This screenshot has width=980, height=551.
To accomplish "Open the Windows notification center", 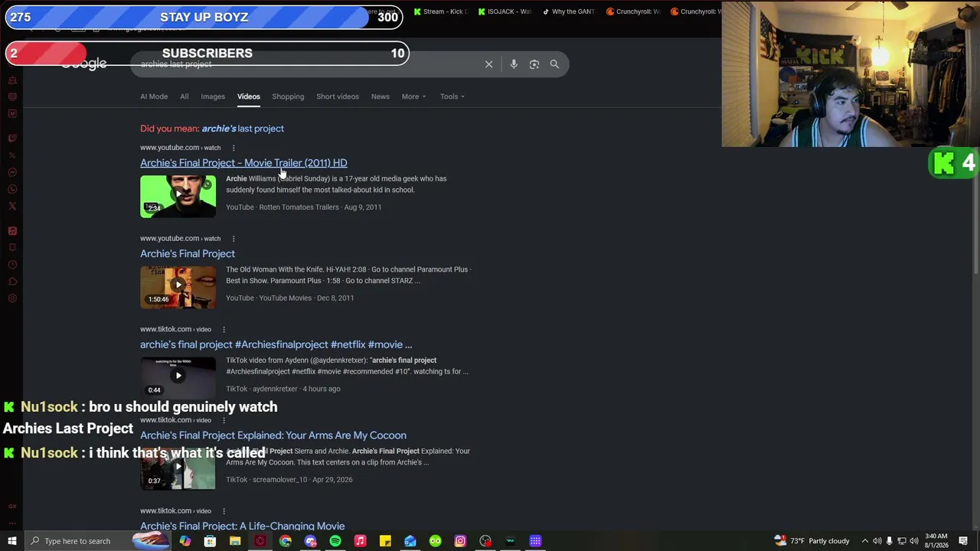I will [x=963, y=541].
